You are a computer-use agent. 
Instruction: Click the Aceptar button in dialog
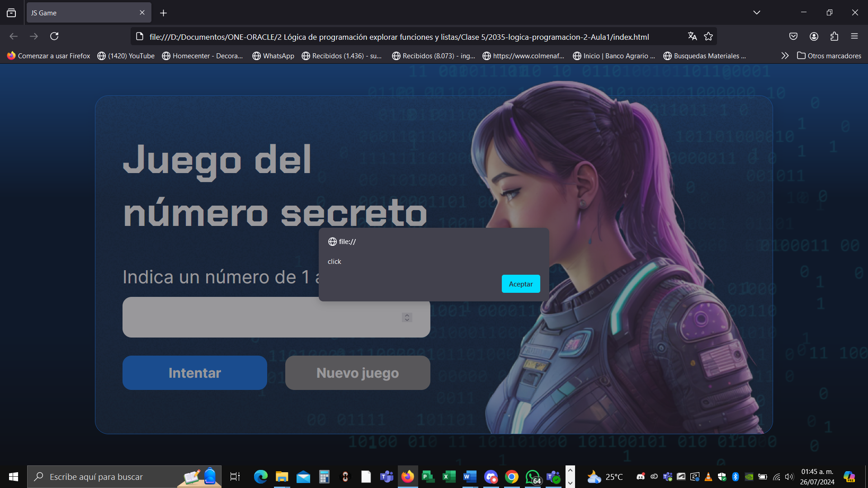520,284
